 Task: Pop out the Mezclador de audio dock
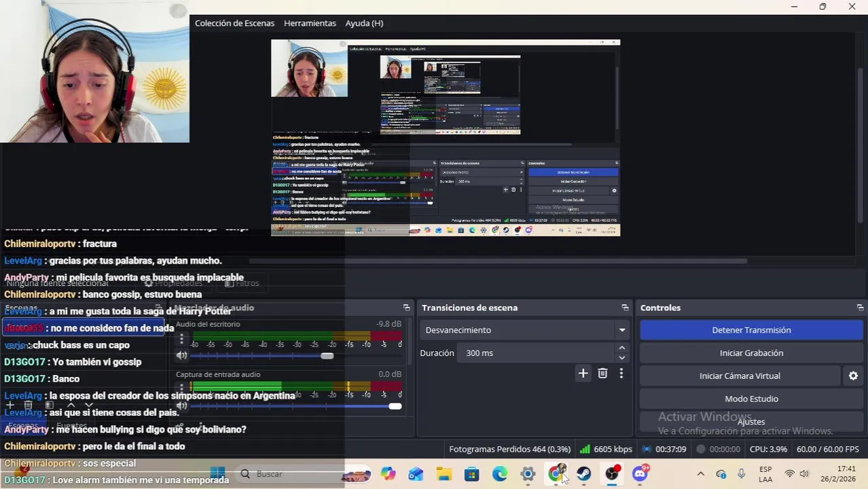coord(406,308)
